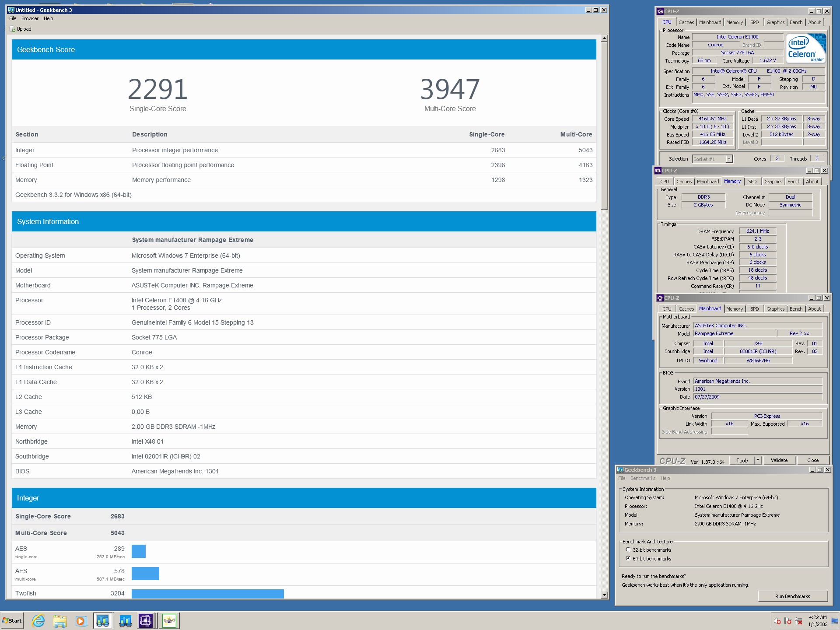This screenshot has width=840, height=630.
Task: Click the Show Desktop button next to the clock
Action: [x=835, y=621]
